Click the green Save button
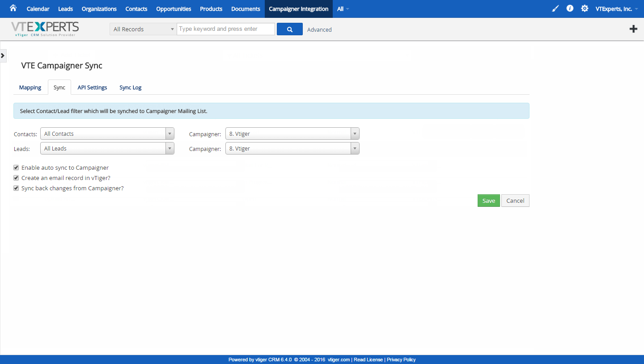This screenshot has width=644, height=364. click(488, 201)
